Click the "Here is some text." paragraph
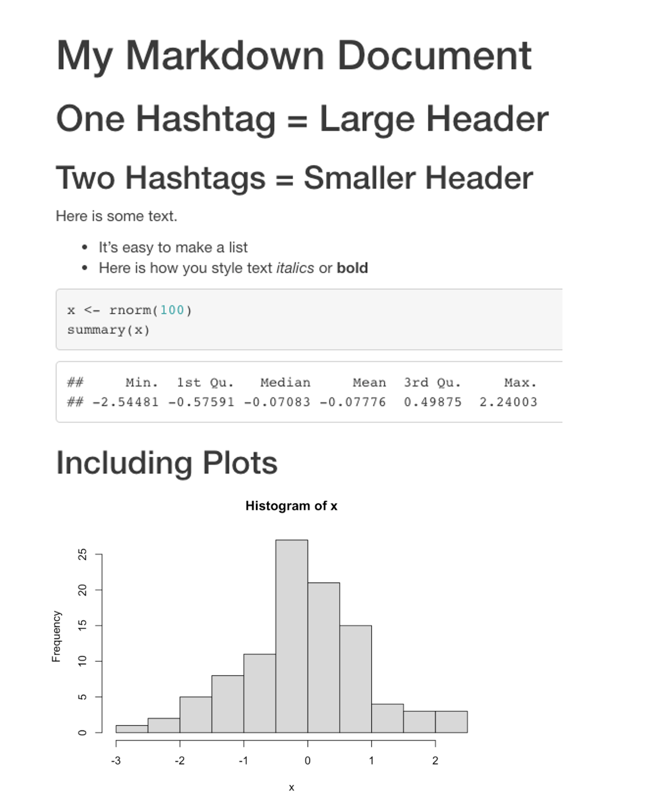Image resolution: width=649 pixels, height=812 pixels. coord(116,216)
